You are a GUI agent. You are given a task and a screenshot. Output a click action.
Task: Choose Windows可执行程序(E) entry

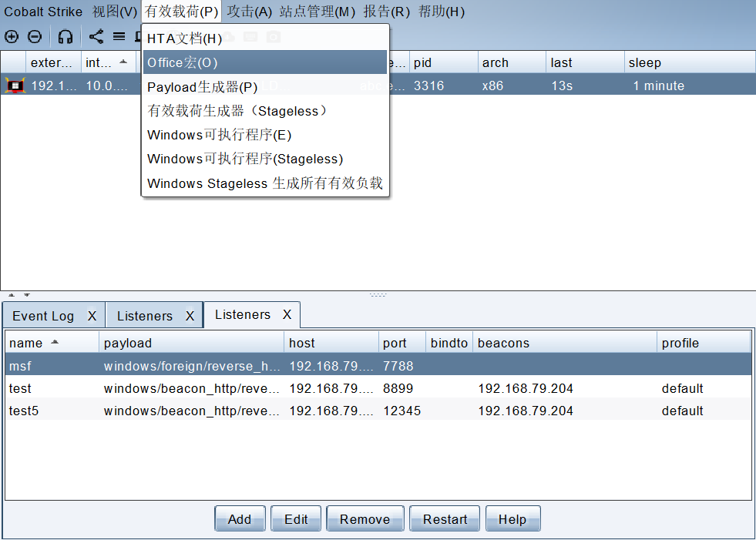pos(264,135)
